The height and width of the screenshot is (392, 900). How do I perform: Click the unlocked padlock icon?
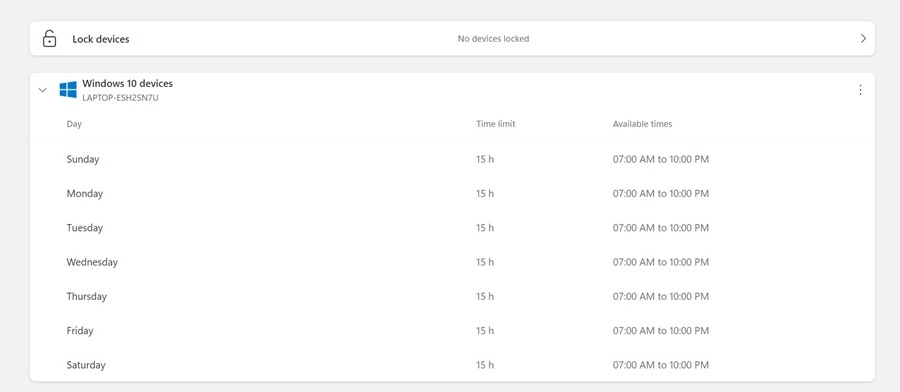50,39
